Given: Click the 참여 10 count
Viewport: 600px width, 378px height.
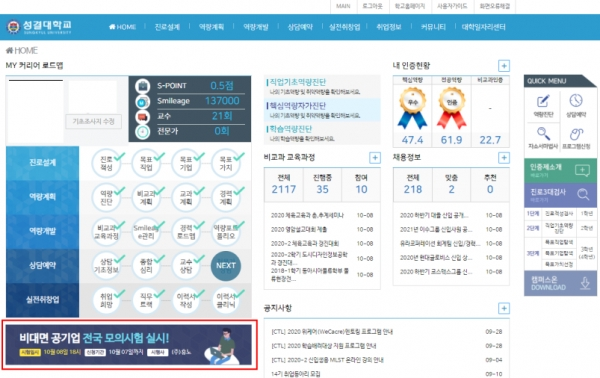Looking at the screenshot, I should [x=361, y=184].
